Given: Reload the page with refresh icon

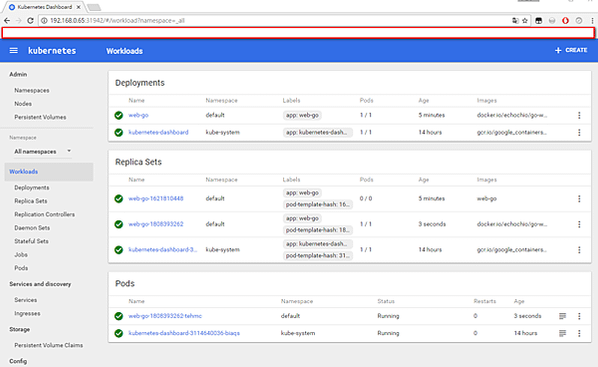Looking at the screenshot, I should click(30, 21).
